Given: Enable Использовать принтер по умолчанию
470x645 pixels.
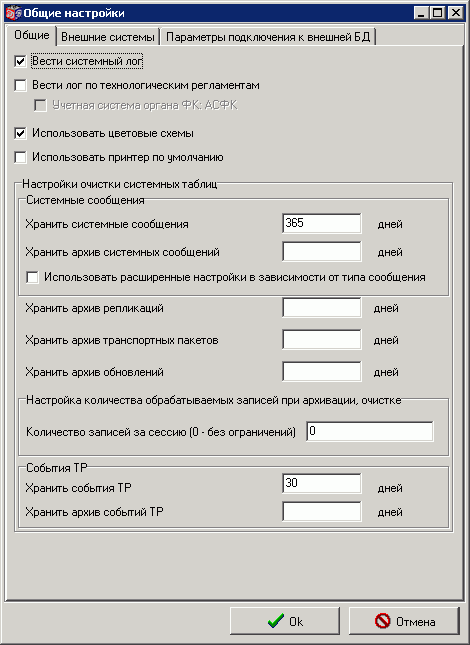Looking at the screenshot, I should pos(20,158).
